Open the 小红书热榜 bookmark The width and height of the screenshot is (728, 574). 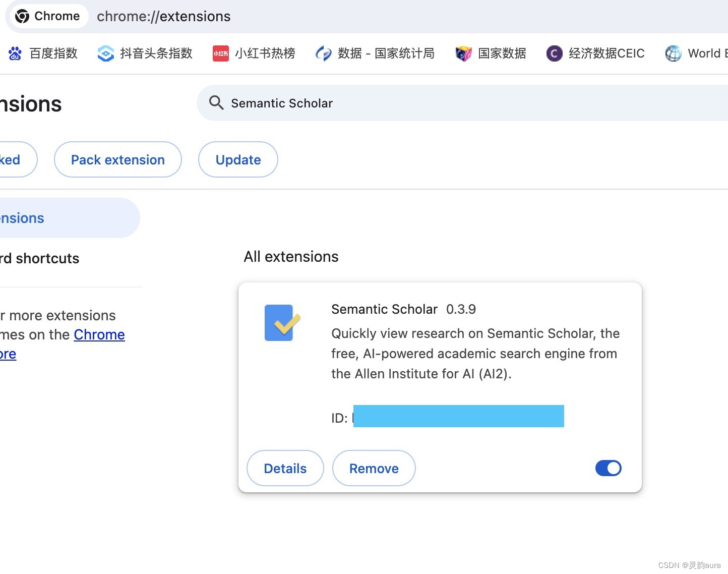tap(254, 53)
